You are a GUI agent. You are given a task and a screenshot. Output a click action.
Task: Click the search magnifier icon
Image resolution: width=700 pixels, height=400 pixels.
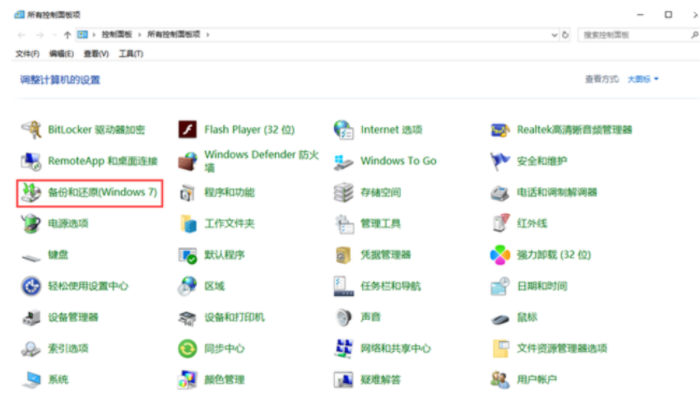pos(694,35)
